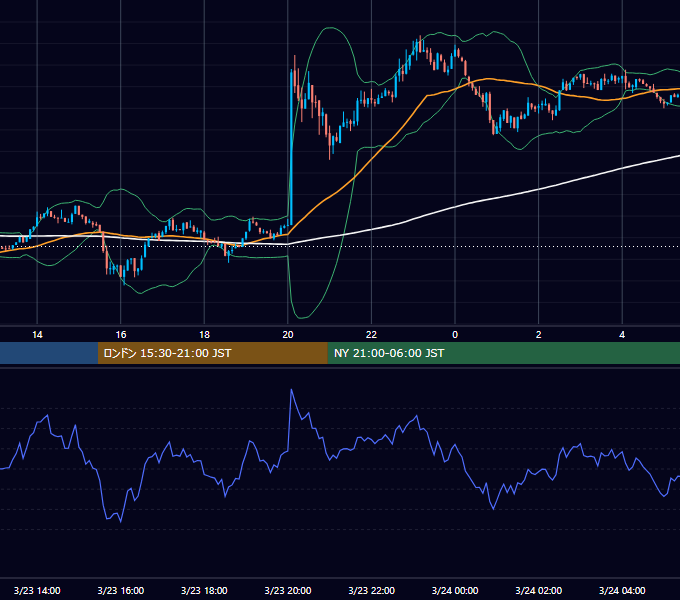Click the oscillator peak at 20:00
Screen dimensions: 680x600
pos(291,390)
